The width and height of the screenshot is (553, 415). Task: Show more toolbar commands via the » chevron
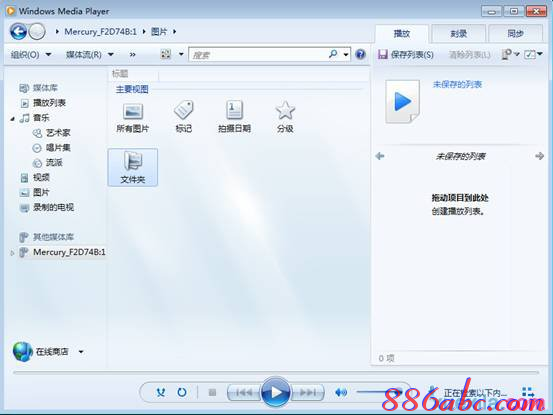pyautogui.click(x=132, y=55)
